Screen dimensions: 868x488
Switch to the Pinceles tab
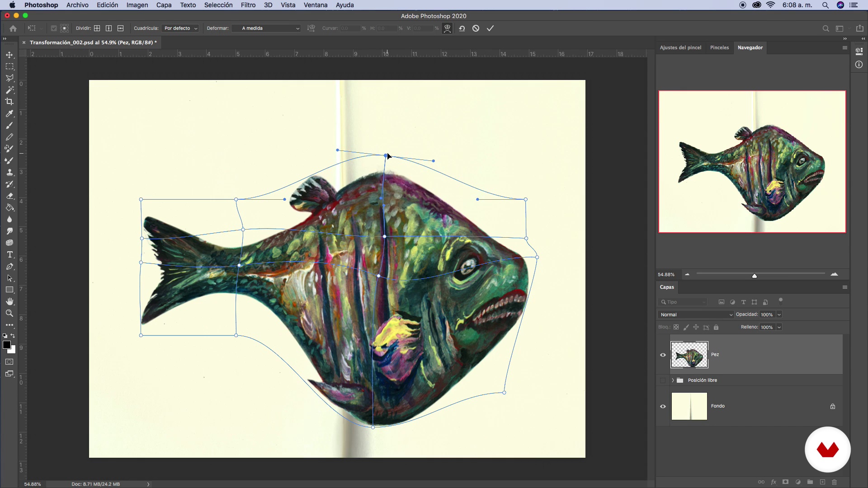click(x=719, y=47)
